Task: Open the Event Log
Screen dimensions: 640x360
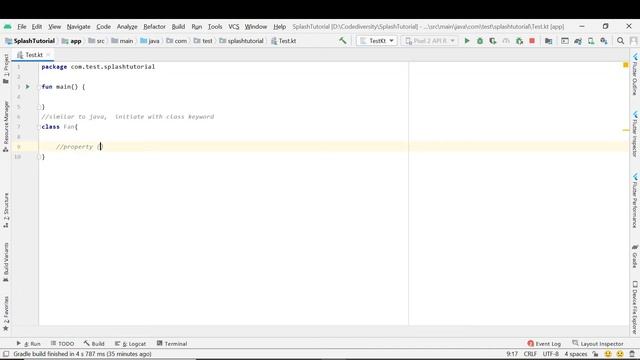Action: 544,344
